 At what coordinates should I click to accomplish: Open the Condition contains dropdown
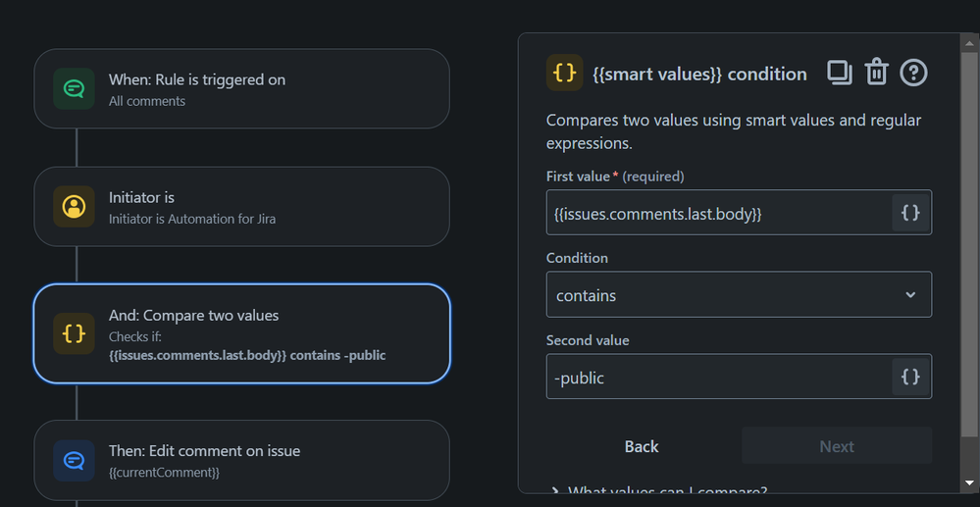(x=739, y=294)
